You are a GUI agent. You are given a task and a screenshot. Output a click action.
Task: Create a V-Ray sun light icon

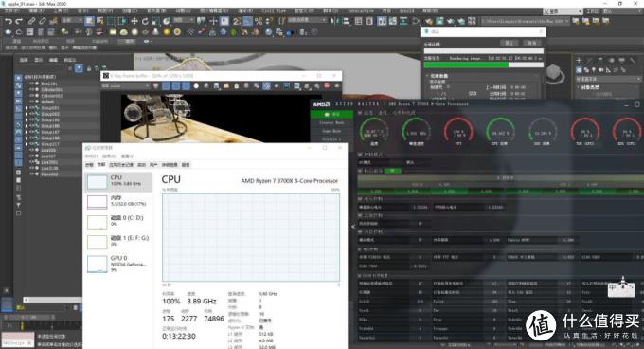click(x=167, y=32)
